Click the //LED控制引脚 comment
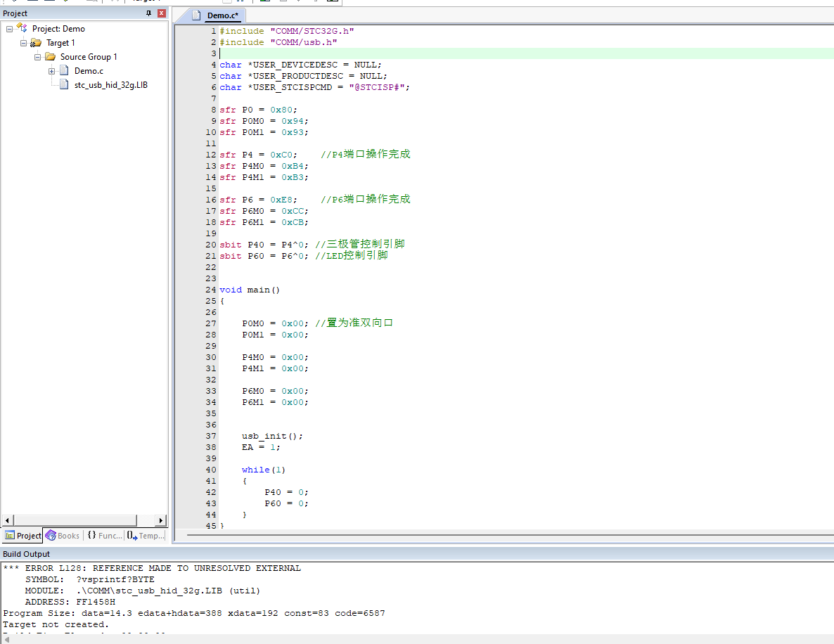This screenshot has height=644, width=834. 352,255
